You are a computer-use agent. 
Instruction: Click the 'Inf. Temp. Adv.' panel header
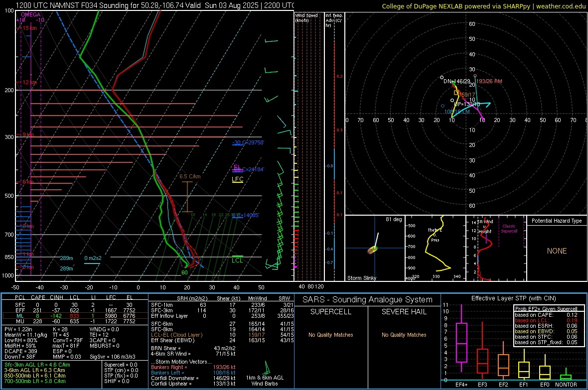point(333,20)
